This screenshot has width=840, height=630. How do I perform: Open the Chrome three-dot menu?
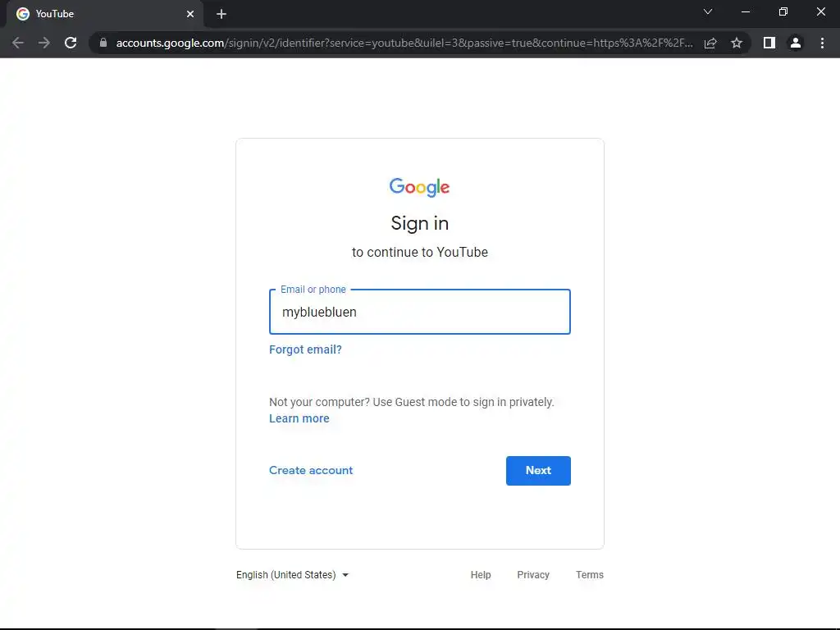coord(822,43)
